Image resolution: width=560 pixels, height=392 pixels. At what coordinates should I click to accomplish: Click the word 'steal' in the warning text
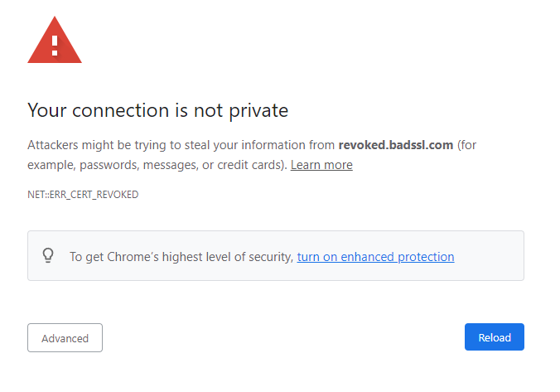click(x=197, y=145)
